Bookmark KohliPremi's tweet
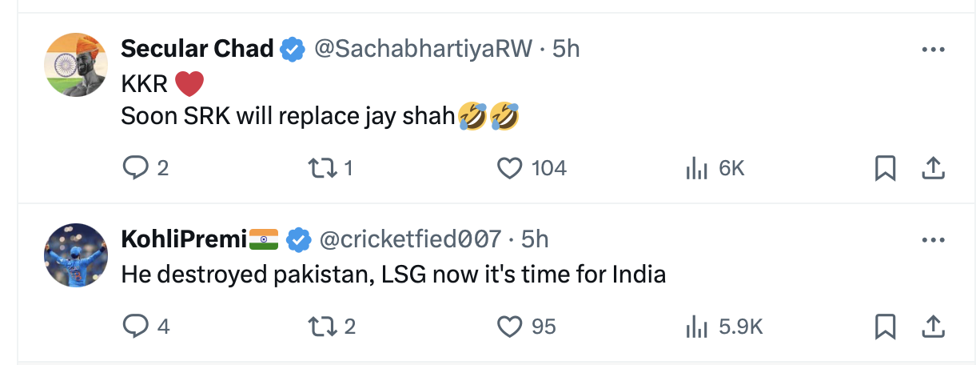This screenshot has height=365, width=980. coord(884,326)
